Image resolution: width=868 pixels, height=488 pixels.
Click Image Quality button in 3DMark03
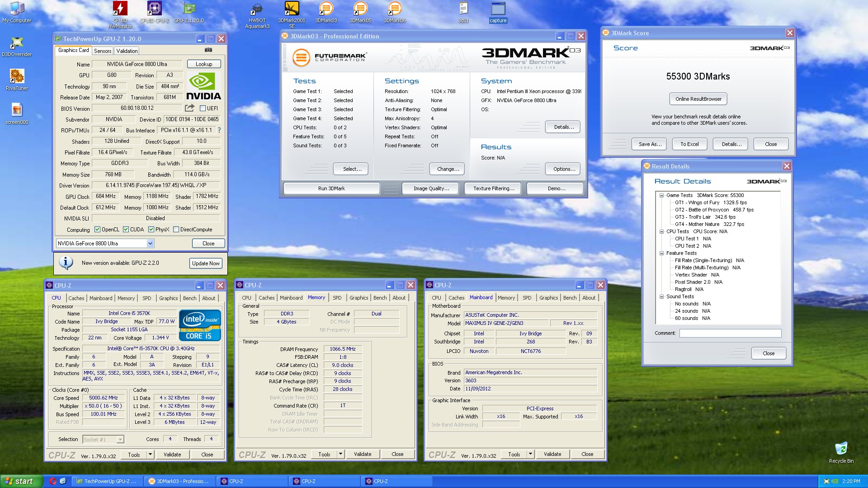[431, 188]
